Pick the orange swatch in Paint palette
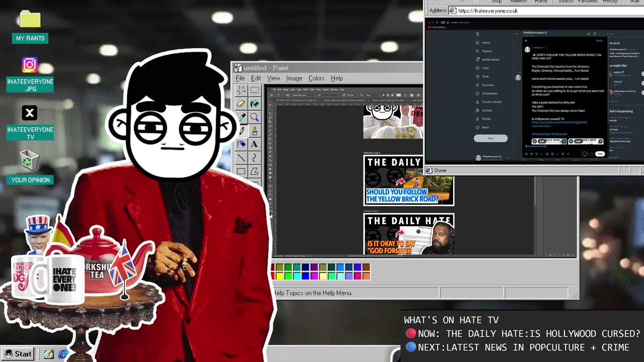This screenshot has height=362, width=644. click(x=366, y=276)
